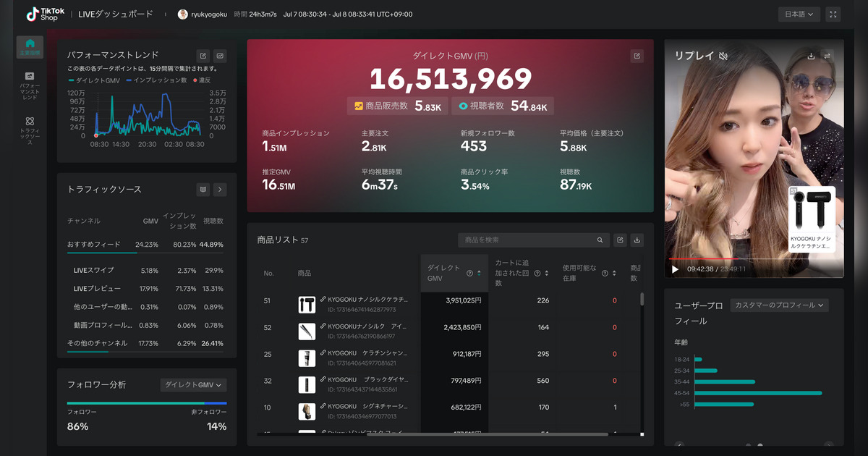
Task: Expand the トラフィックソース panel with the arrow button
Action: tap(220, 190)
